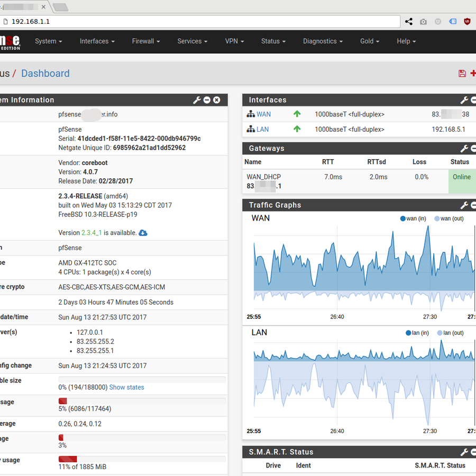Click the save dashboard layout icon
This screenshot has height=476, width=476.
point(462,74)
